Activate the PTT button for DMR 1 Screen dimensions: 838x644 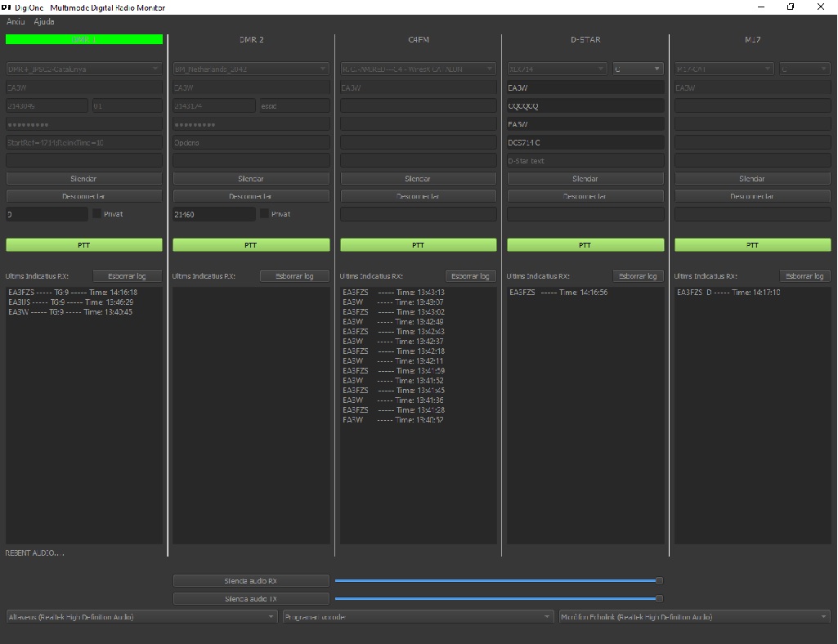point(84,245)
